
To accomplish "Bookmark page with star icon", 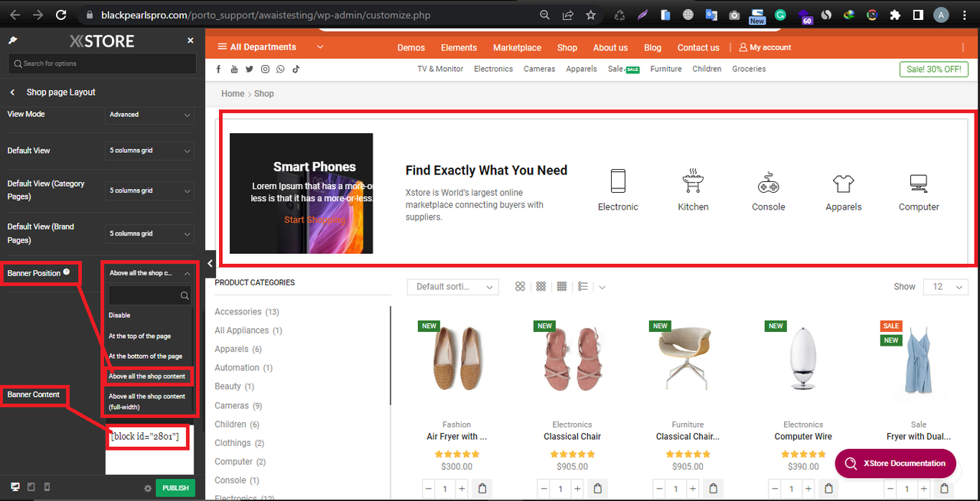I will (x=590, y=15).
